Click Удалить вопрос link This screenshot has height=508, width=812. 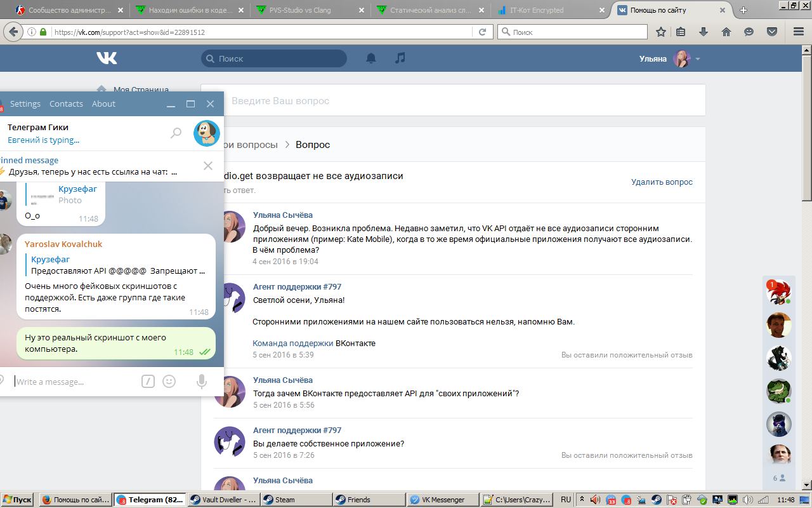tap(662, 182)
